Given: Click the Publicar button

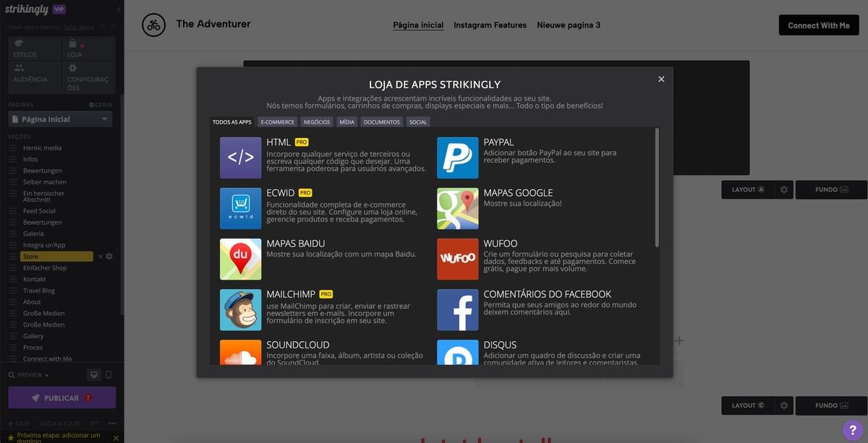Looking at the screenshot, I should (61, 398).
